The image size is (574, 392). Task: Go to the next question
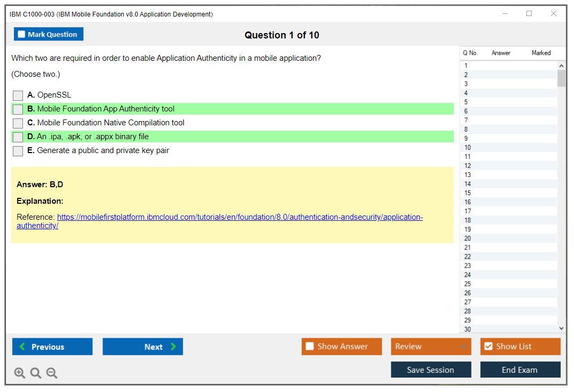[x=143, y=347]
